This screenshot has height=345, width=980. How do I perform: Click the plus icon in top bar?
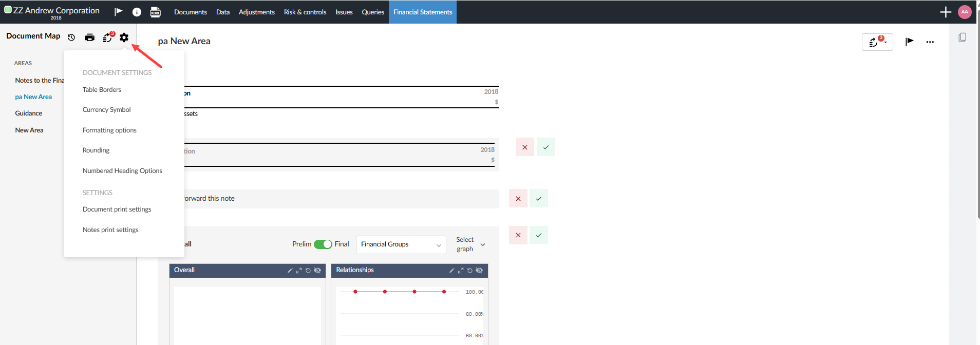tap(946, 12)
